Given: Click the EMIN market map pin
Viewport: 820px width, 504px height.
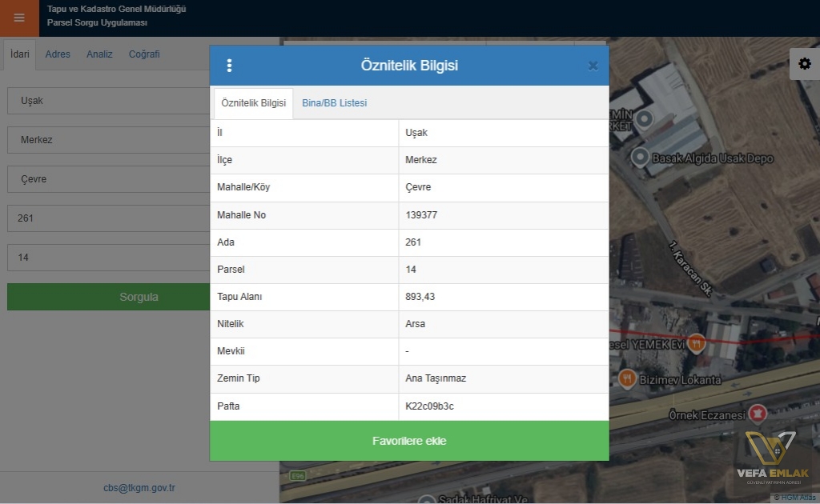Looking at the screenshot, I should coord(645,119).
